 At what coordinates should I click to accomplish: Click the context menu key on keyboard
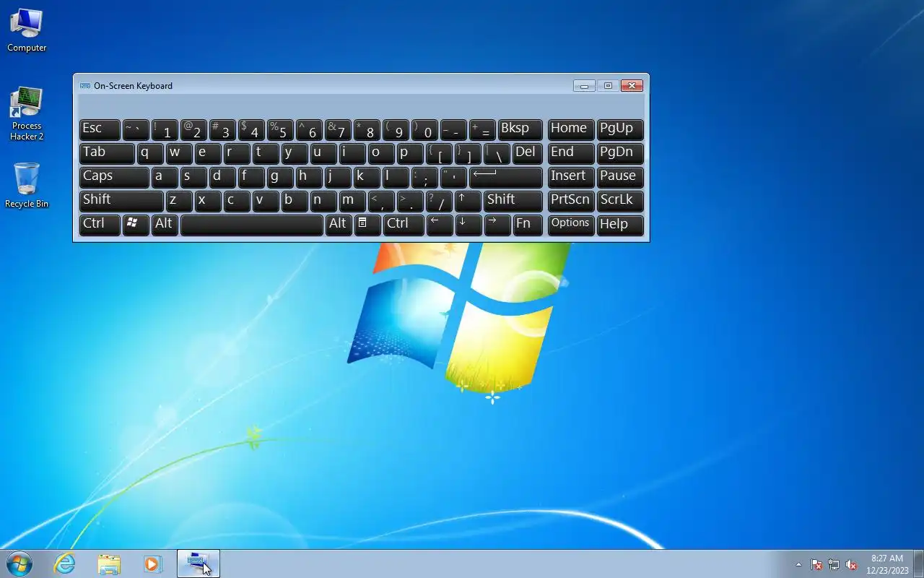tap(367, 225)
